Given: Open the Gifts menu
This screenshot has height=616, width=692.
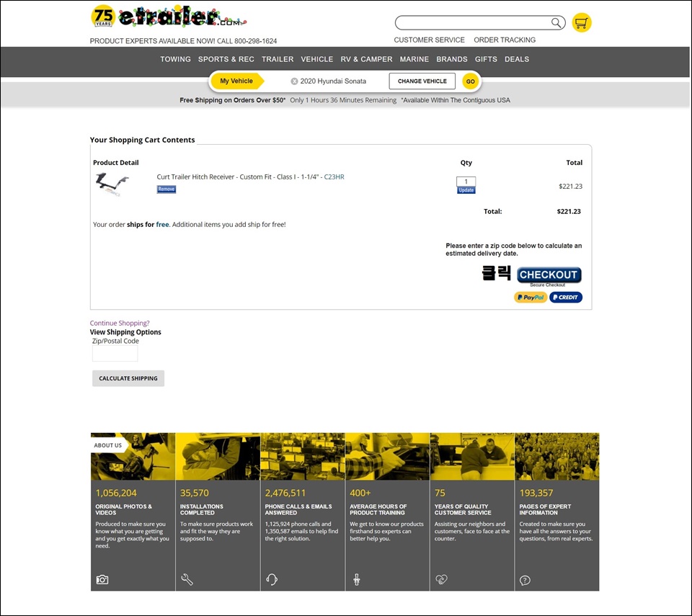Looking at the screenshot, I should click(486, 59).
